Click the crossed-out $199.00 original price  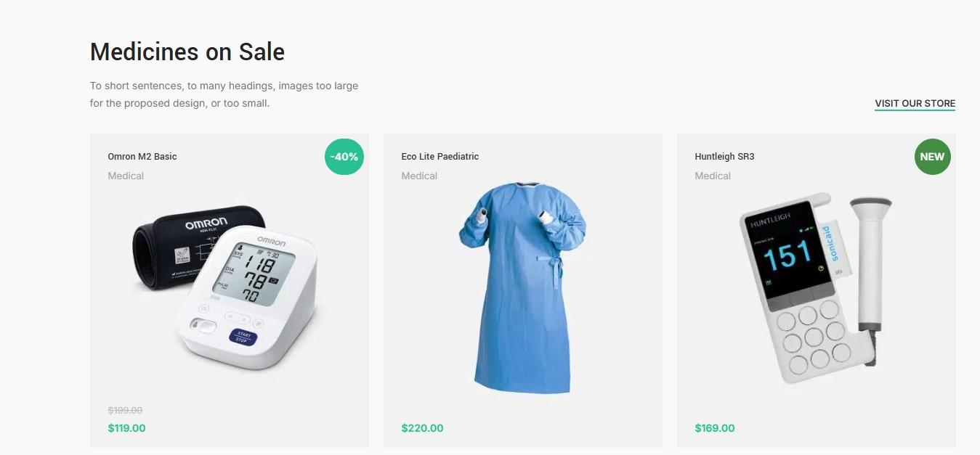[125, 410]
